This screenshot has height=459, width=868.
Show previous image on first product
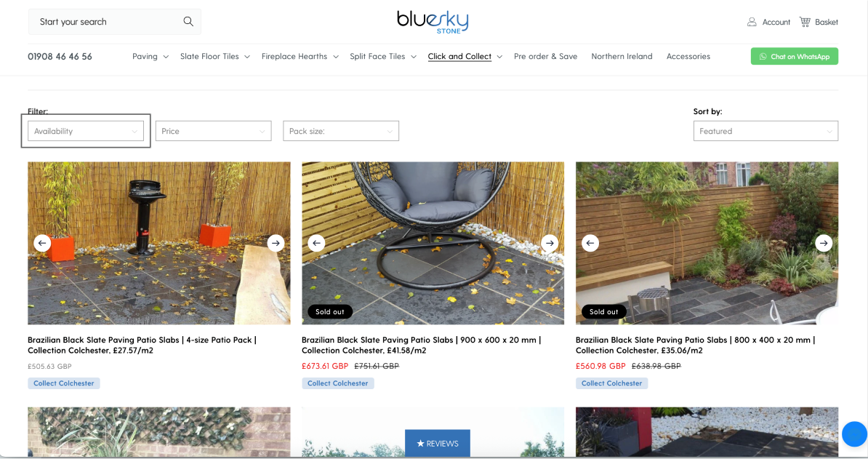click(x=42, y=243)
